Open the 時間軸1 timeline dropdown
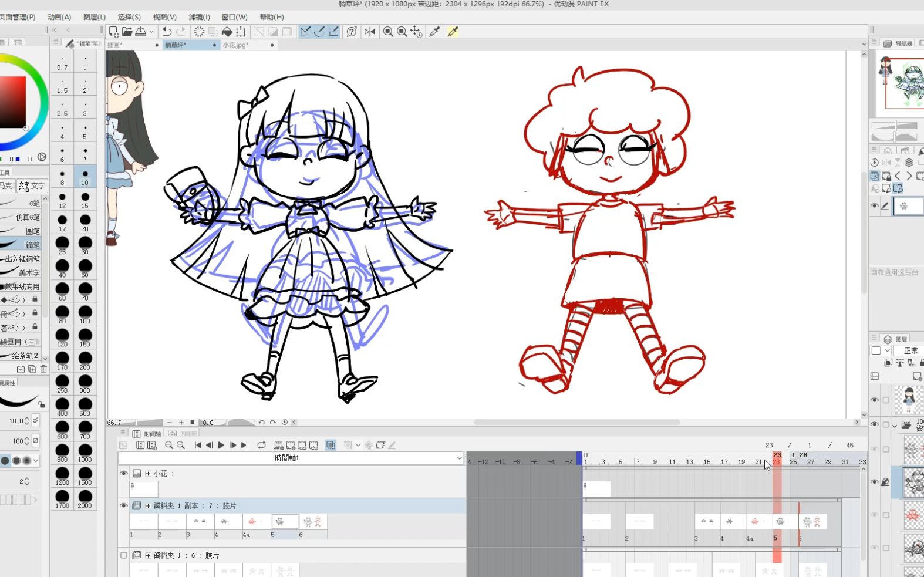This screenshot has height=577, width=924. (291, 458)
